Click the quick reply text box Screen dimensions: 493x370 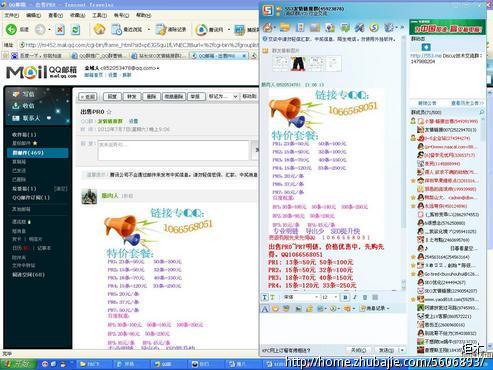click(x=173, y=150)
